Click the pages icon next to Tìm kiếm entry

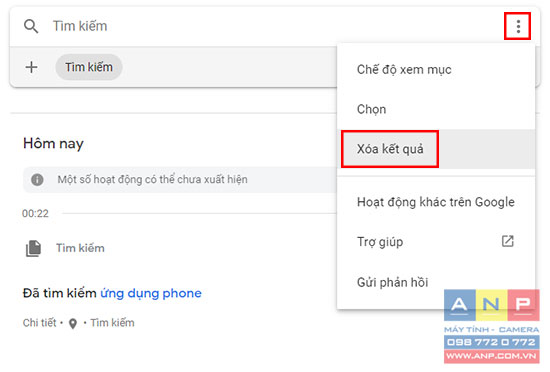pyautogui.click(x=33, y=248)
